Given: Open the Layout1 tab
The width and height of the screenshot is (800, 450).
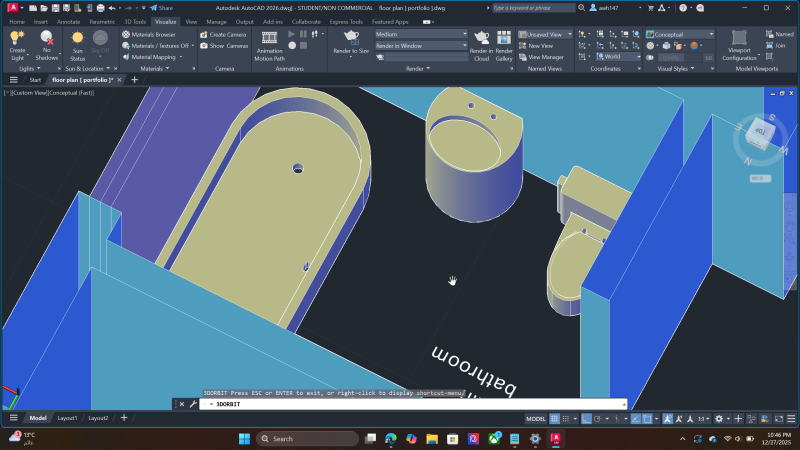Looking at the screenshot, I should [x=67, y=418].
